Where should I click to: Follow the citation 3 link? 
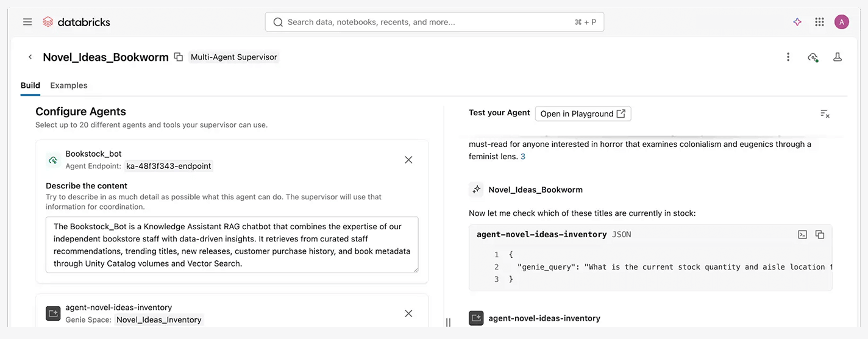(x=523, y=157)
